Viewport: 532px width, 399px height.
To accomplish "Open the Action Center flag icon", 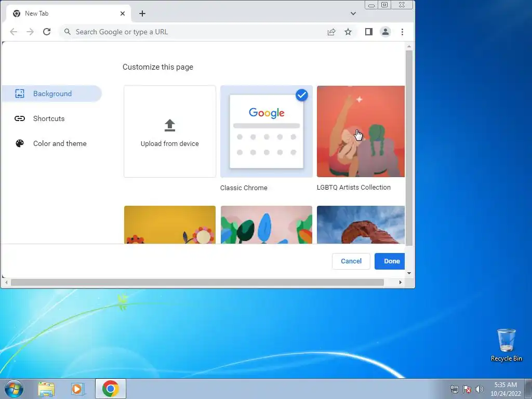I will (467, 389).
